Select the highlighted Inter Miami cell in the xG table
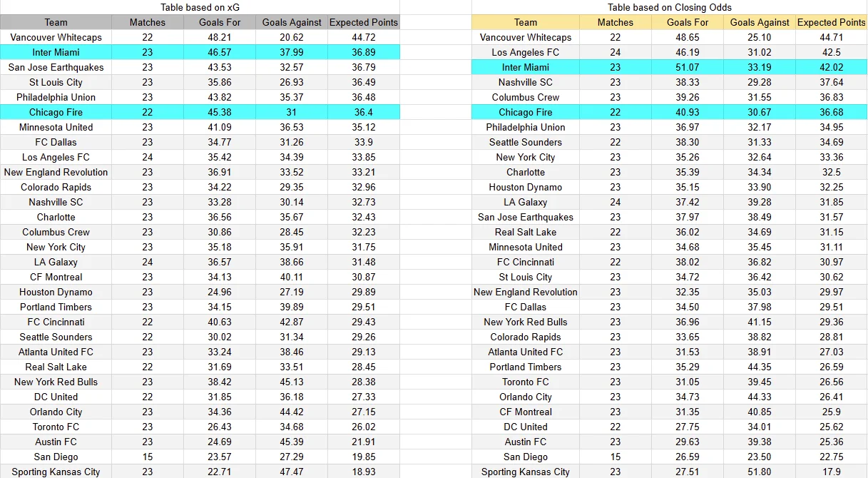The width and height of the screenshot is (868, 478). 56,52
